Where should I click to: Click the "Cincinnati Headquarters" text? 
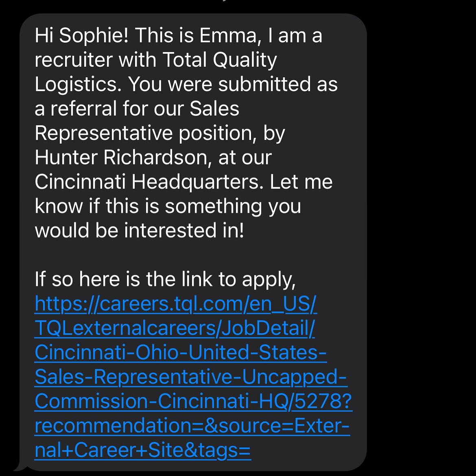[x=146, y=182]
